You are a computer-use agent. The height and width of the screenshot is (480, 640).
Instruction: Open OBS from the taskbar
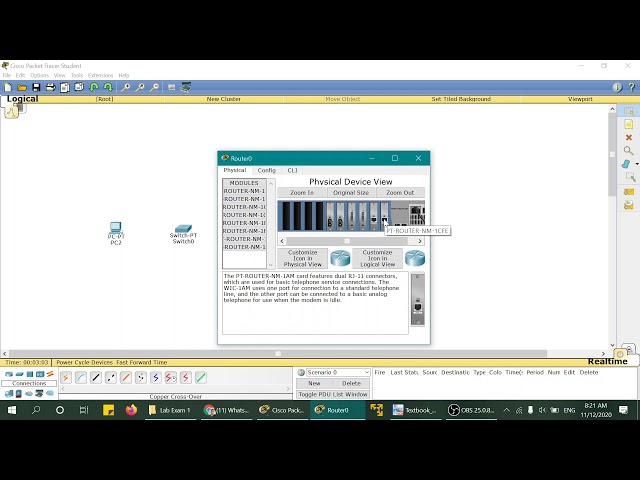471,410
